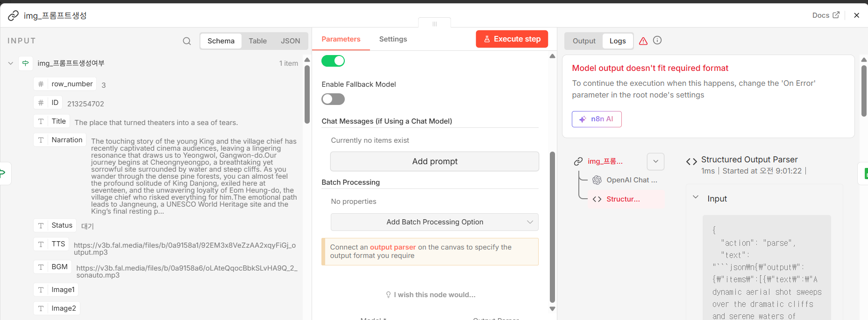The height and width of the screenshot is (320, 868).
Task: Enable the Fallback Model toggle
Action: 333,99
